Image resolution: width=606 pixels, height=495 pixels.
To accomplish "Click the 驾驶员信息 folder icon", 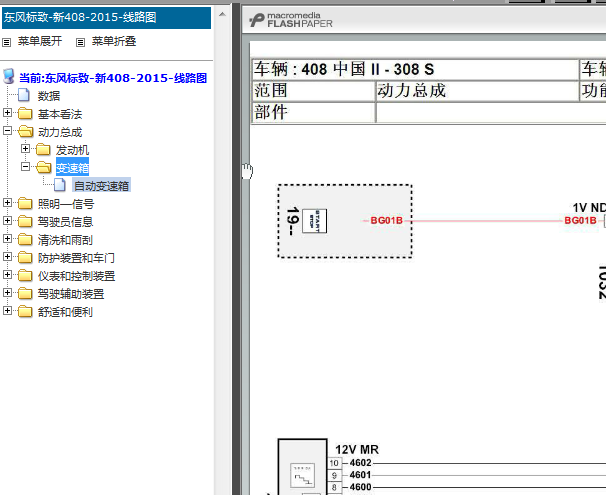I will pyautogui.click(x=25, y=221).
